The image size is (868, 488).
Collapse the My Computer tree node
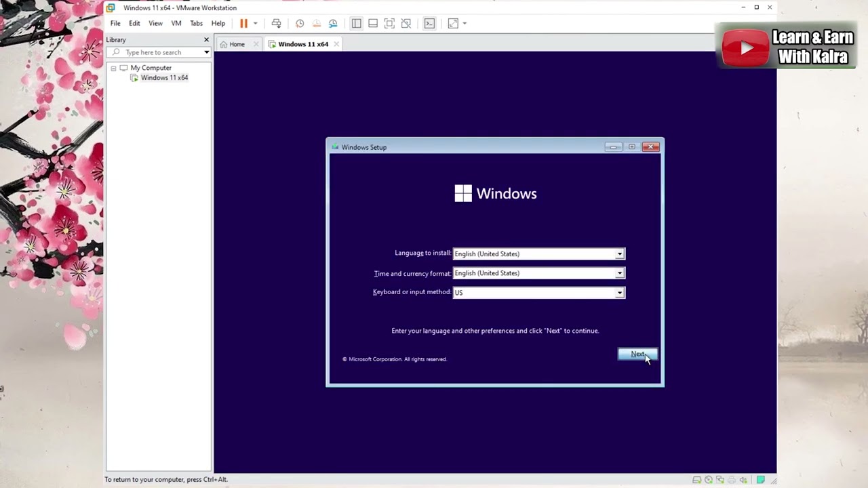point(113,68)
